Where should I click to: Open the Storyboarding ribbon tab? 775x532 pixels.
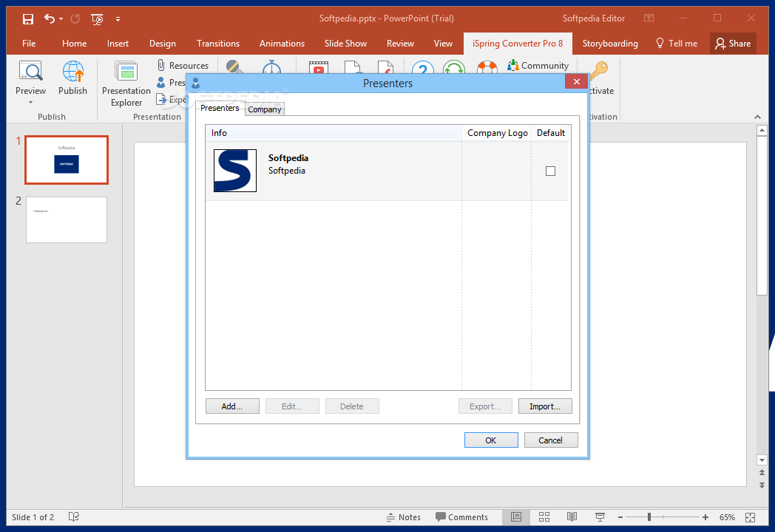pos(610,44)
